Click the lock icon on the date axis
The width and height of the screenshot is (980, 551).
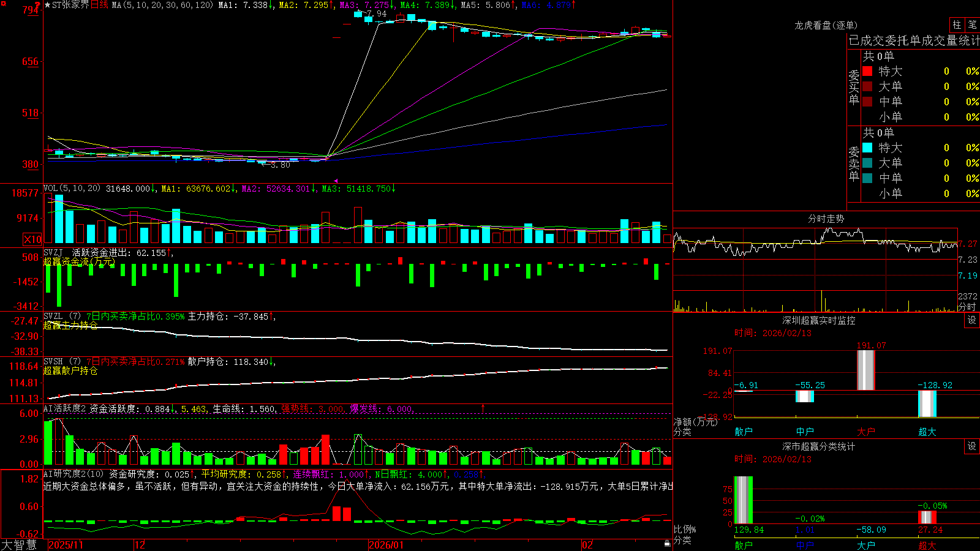coord(667,544)
